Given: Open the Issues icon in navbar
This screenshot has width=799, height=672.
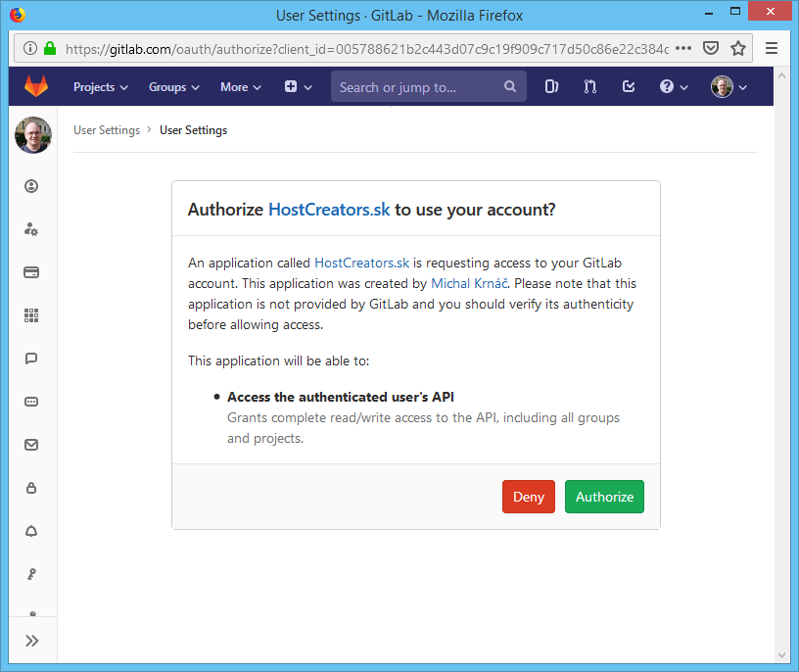Looking at the screenshot, I should pyautogui.click(x=551, y=86).
